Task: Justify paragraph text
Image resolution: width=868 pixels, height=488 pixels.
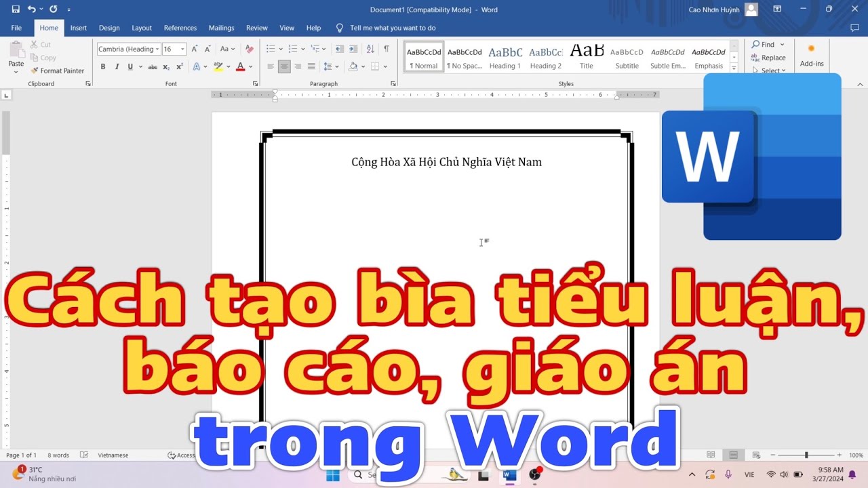Action: (x=311, y=66)
